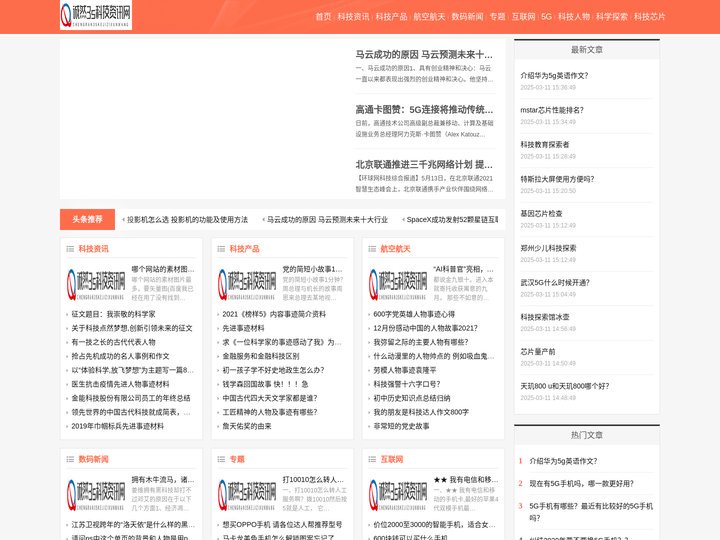Select 航空航天 in the top navigation
The width and height of the screenshot is (720, 540).
(x=429, y=17)
